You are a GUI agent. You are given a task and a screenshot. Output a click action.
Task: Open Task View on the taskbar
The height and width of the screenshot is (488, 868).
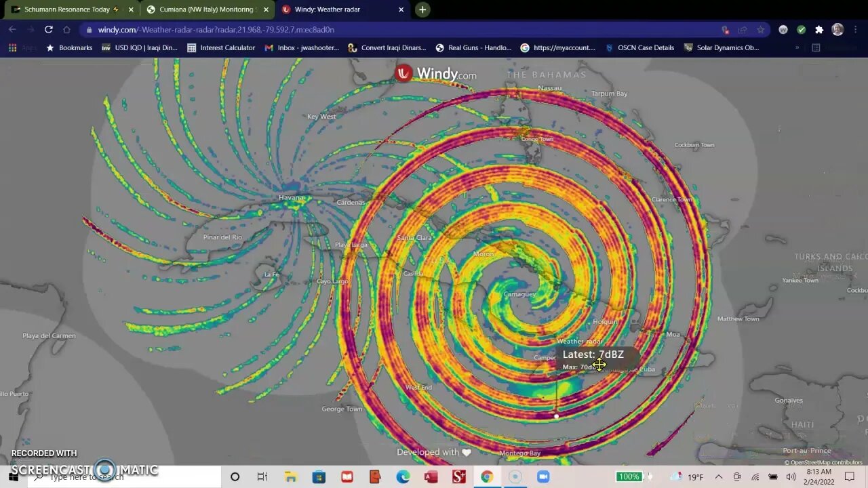pyautogui.click(x=262, y=477)
